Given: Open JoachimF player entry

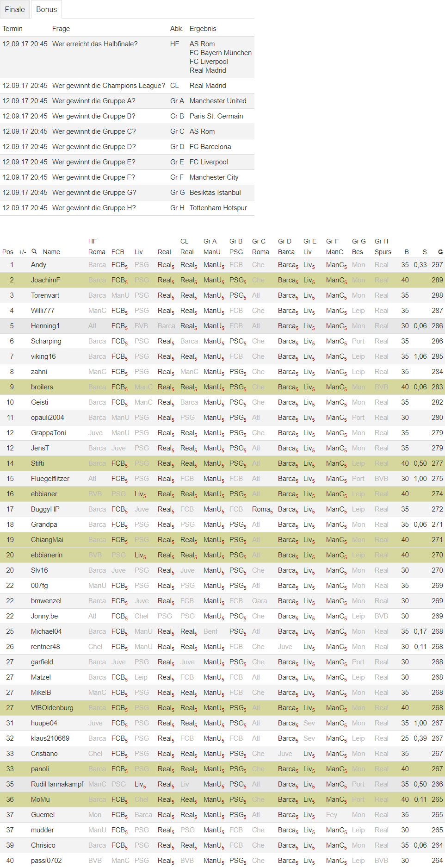Looking at the screenshot, I should pyautogui.click(x=45, y=280).
